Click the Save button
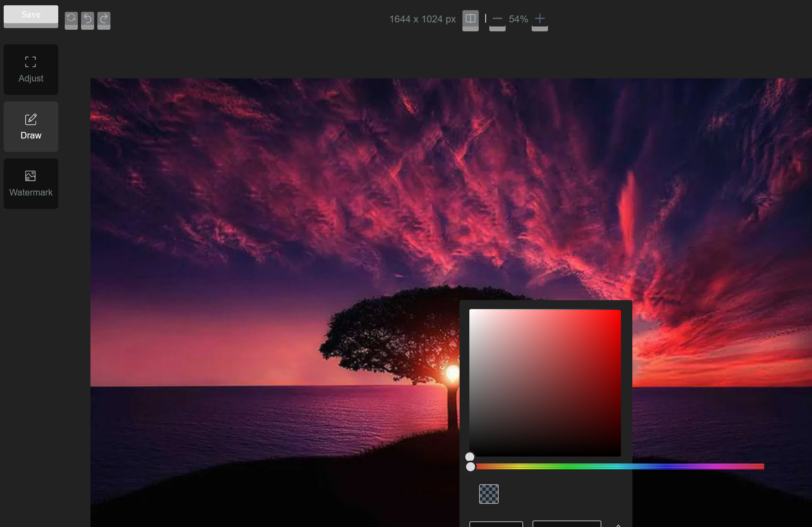 click(31, 15)
